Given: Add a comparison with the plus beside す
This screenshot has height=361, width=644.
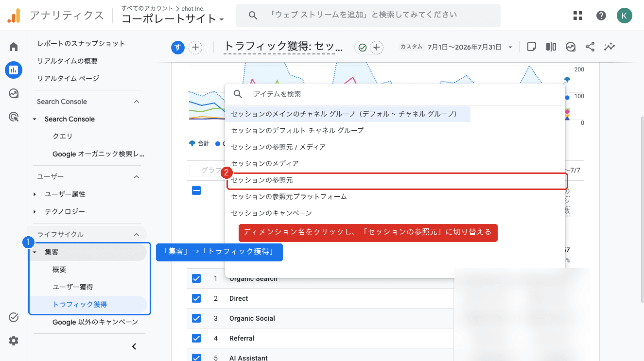Looking at the screenshot, I should click(195, 47).
